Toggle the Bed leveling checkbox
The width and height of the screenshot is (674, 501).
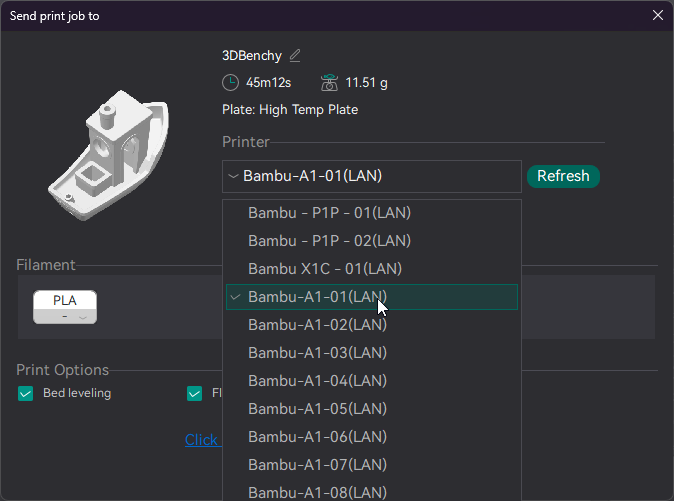(x=25, y=393)
